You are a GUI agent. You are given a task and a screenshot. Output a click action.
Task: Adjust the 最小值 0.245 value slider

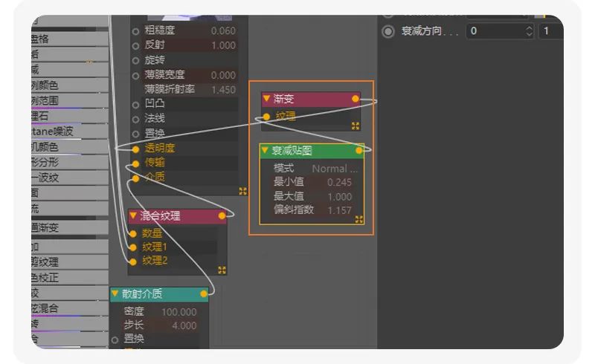339,183
